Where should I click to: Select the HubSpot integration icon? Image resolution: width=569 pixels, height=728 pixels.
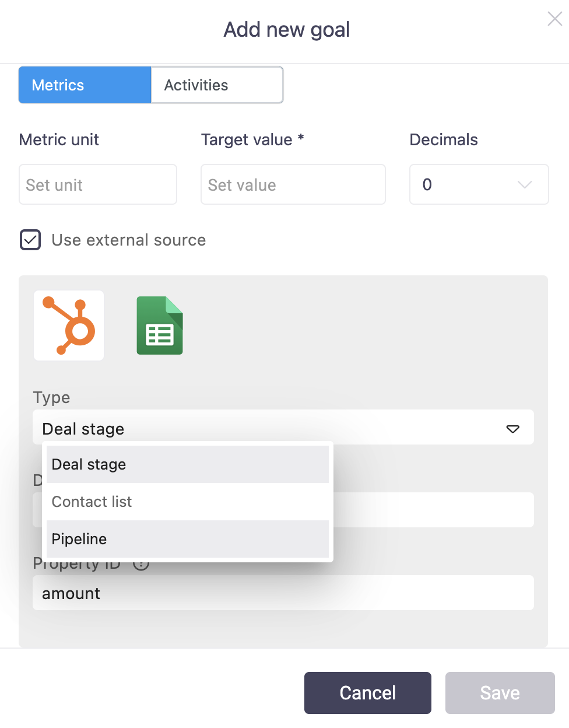[x=69, y=325]
